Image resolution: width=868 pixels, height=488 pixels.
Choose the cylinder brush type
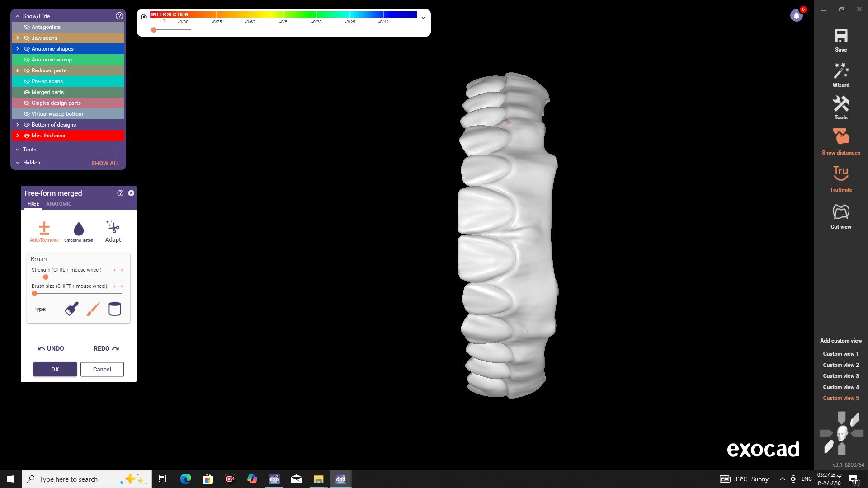(115, 309)
